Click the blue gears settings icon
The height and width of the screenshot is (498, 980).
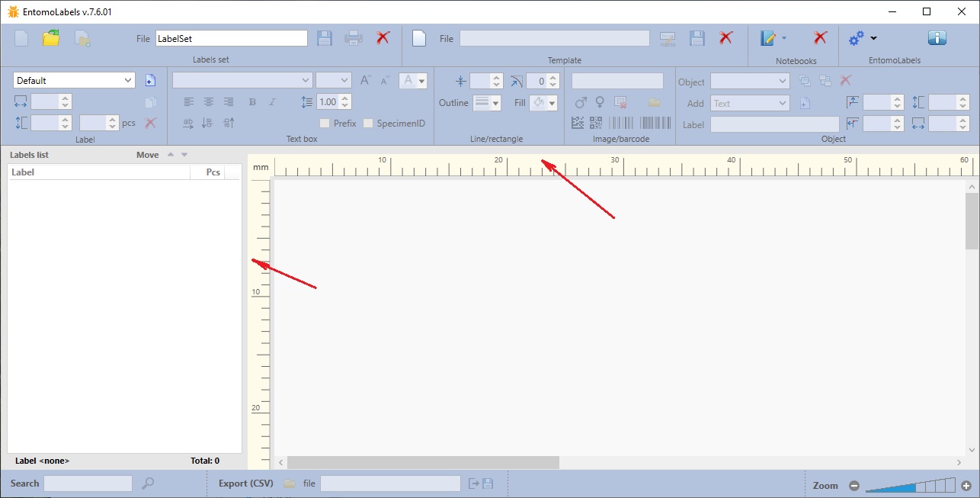[x=857, y=38]
